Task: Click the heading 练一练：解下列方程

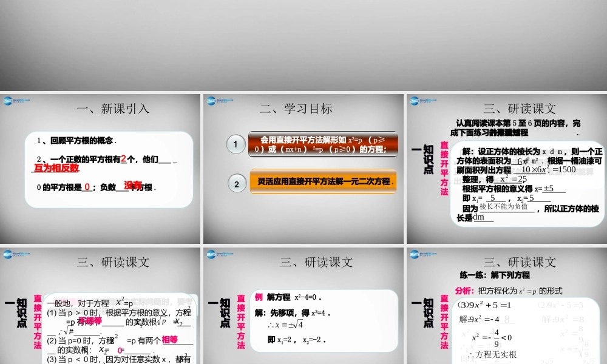Action: pos(495,275)
